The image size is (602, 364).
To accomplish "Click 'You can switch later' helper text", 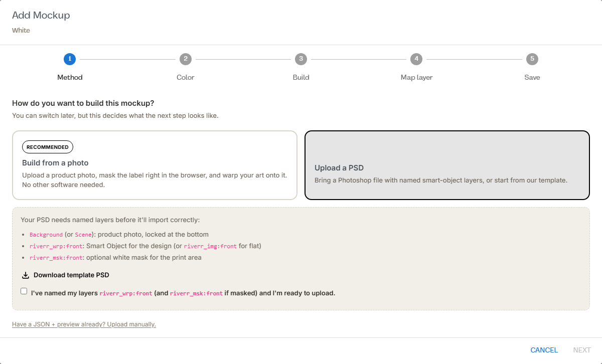I will coord(115,115).
